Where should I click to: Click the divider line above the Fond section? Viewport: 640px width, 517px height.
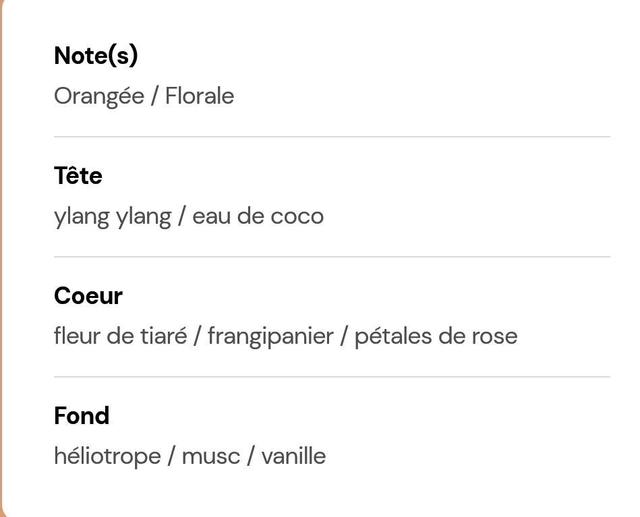click(x=332, y=377)
